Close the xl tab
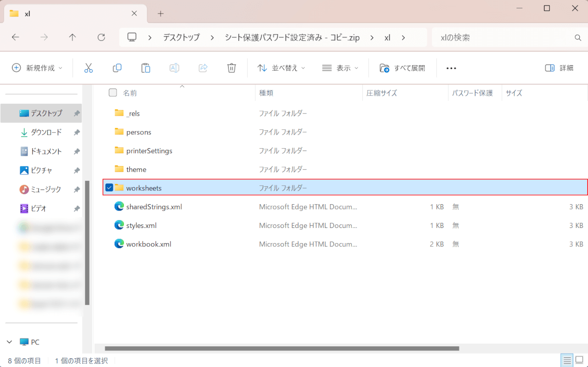This screenshot has height=367, width=588. [134, 13]
